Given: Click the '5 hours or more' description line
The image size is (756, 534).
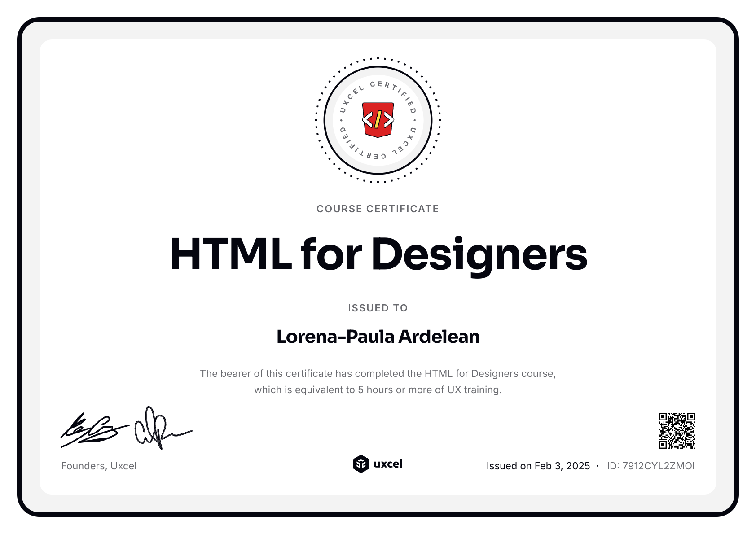Looking at the screenshot, I should [378, 390].
